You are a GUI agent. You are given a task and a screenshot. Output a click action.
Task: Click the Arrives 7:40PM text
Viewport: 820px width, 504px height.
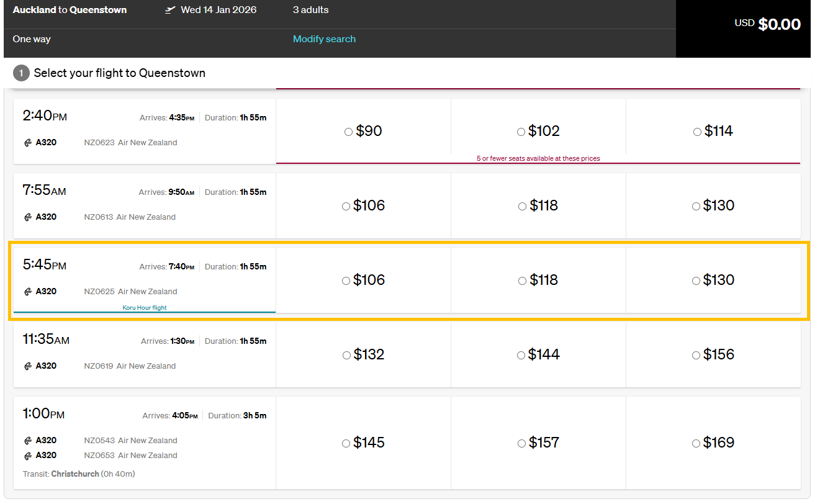tap(166, 267)
